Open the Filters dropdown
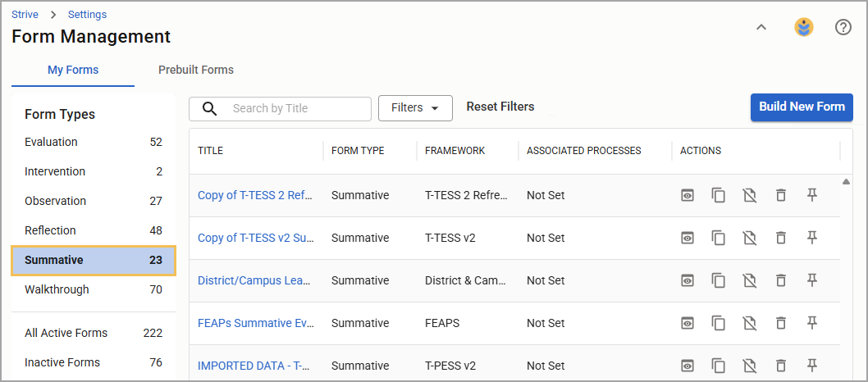This screenshot has height=382, width=868. click(415, 108)
